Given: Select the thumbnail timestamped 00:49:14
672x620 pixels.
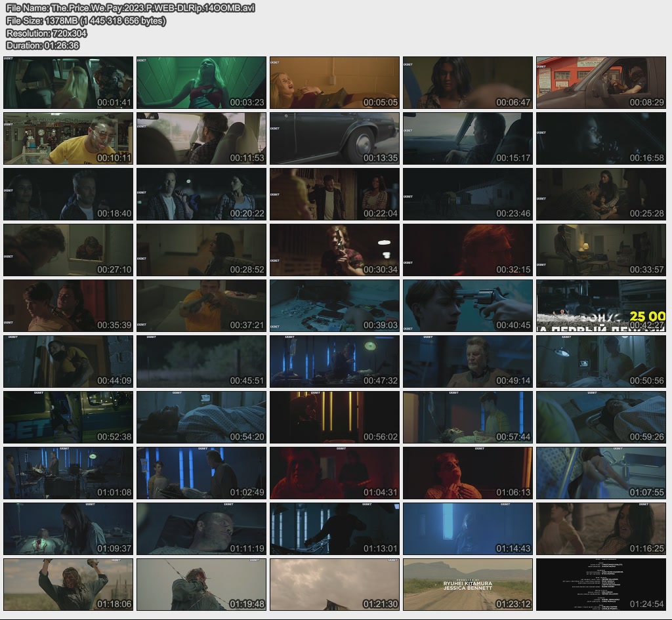Looking at the screenshot, I should click(467, 362).
